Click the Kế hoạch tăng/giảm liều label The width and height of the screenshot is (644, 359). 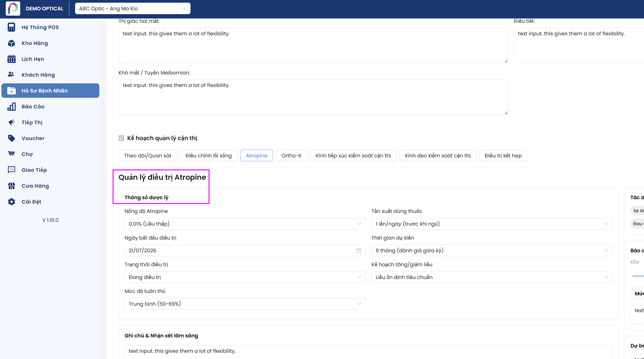[402, 264]
